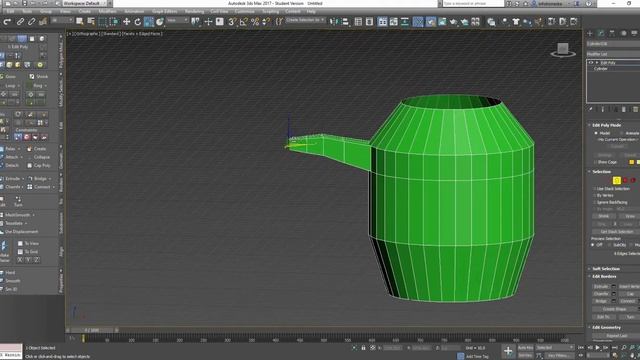Click the Mirror tool icon
Image resolution: width=640 pixels, height=360 pixels.
[x=334, y=22]
